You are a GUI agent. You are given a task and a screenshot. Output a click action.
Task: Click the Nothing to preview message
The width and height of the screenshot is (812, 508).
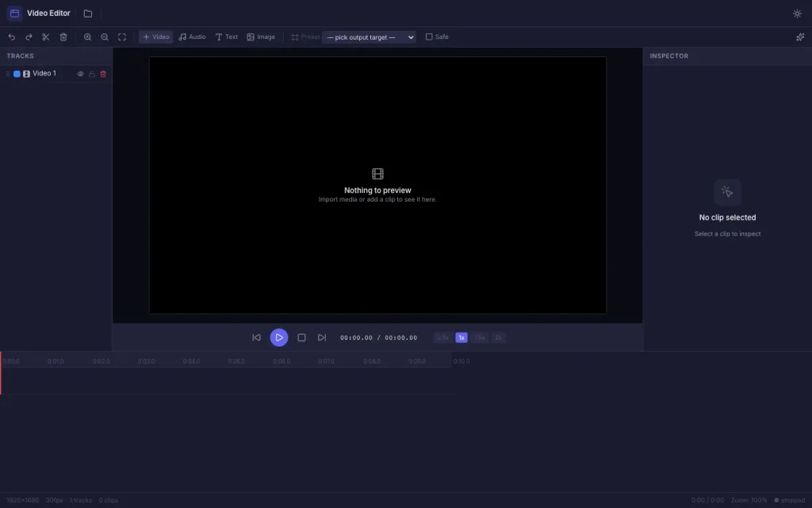pyautogui.click(x=377, y=190)
